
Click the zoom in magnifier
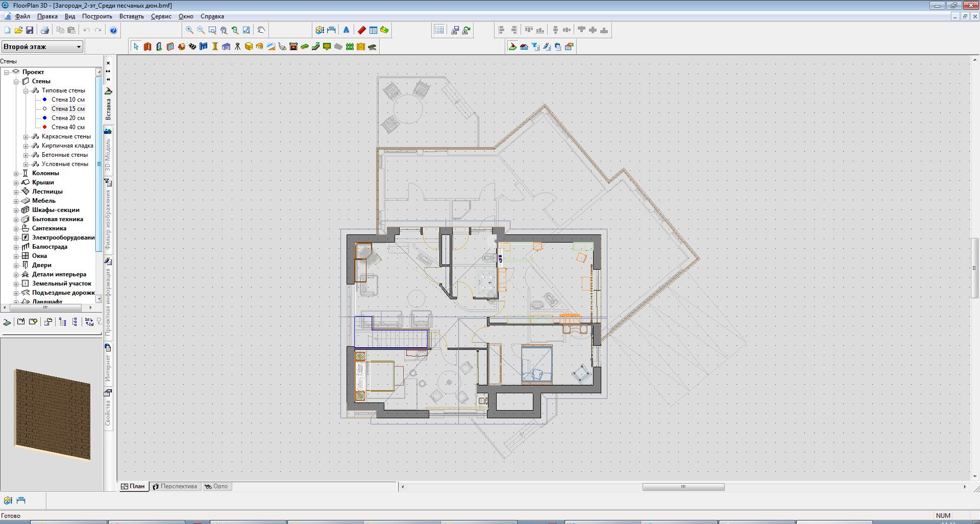[189, 30]
